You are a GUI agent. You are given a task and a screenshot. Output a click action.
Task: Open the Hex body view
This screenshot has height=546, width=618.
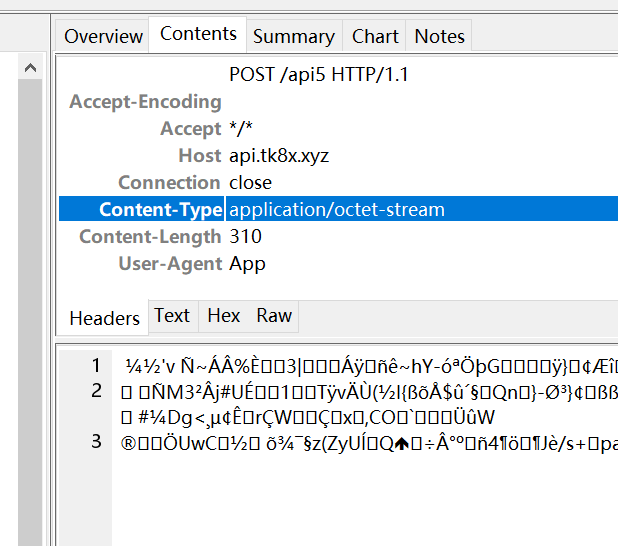point(223,316)
